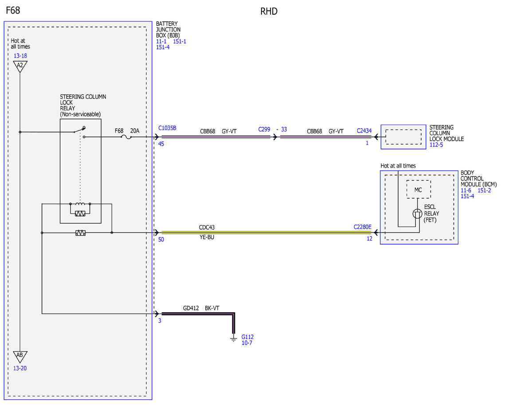Screen dimensions: 532x411
Task: Click the GD412 BK-VT wire label
Action: tap(201, 308)
